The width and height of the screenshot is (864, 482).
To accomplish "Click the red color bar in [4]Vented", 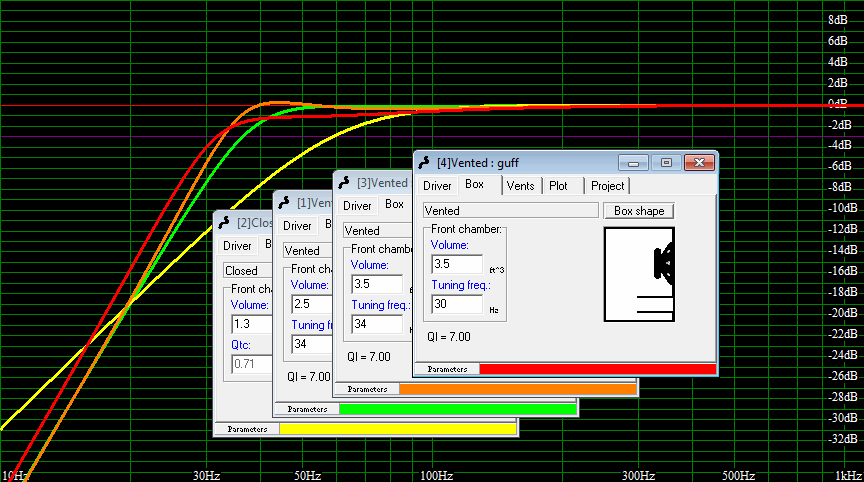I will click(597, 369).
